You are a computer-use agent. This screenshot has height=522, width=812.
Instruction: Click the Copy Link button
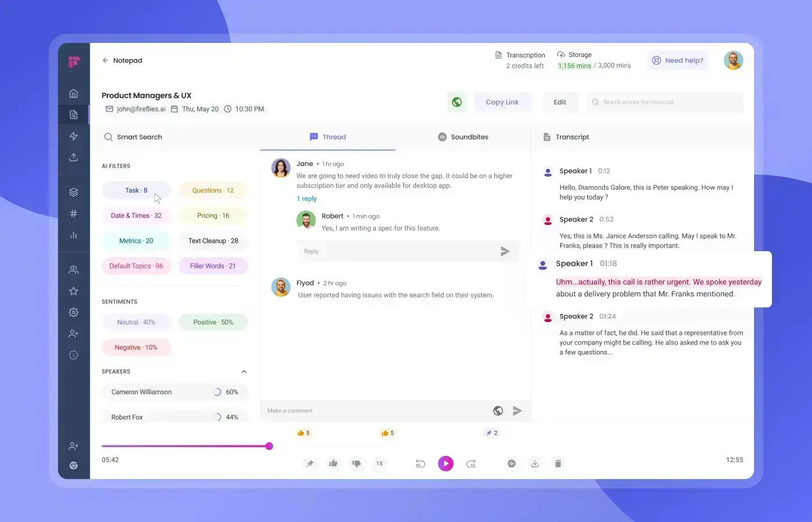(502, 102)
